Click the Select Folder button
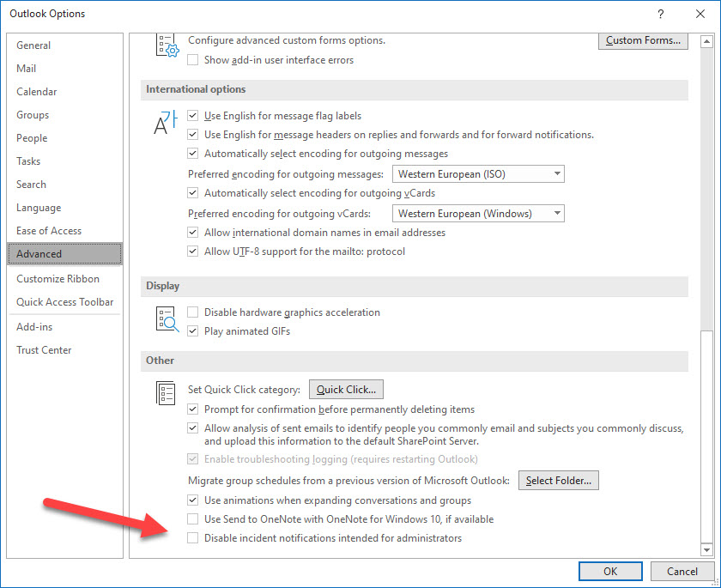The width and height of the screenshot is (721, 588). (x=559, y=481)
